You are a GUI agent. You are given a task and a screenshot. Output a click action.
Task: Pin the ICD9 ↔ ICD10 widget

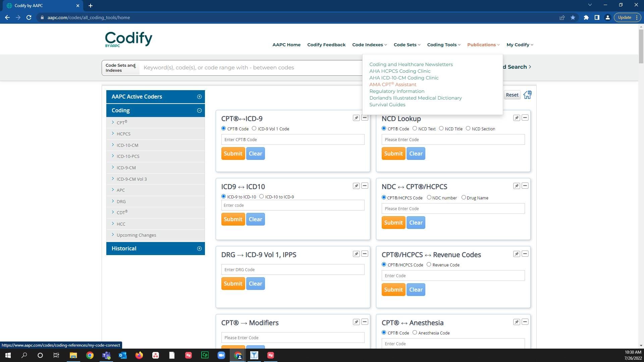(356, 186)
